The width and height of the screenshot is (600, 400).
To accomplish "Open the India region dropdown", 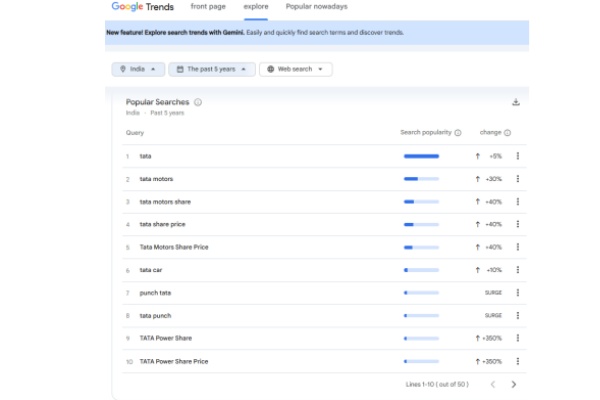I will click(x=138, y=69).
